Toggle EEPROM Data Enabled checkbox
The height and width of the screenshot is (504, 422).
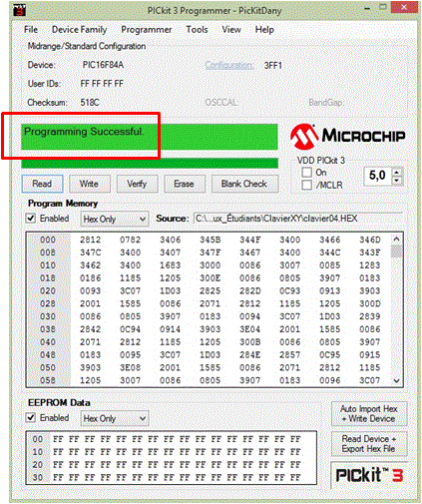point(31,417)
